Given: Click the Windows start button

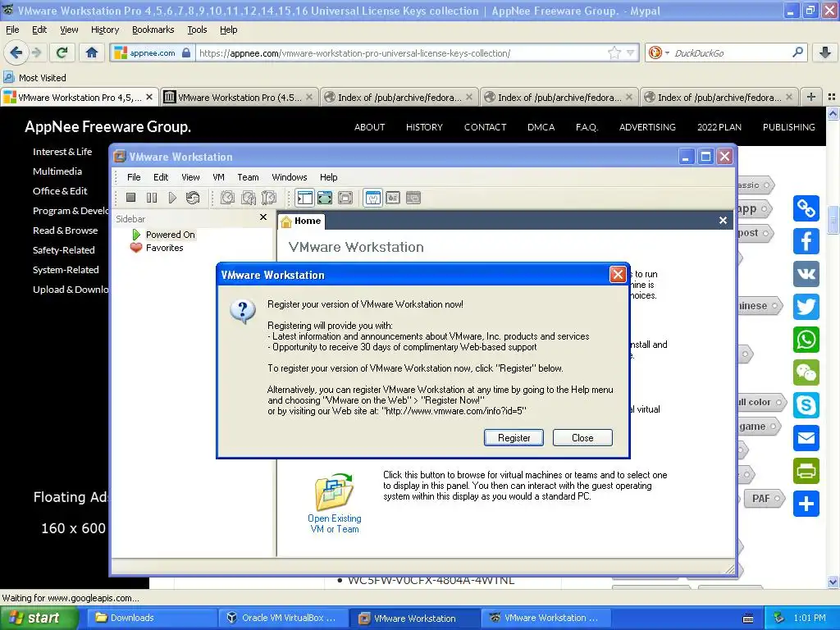Looking at the screenshot, I should click(39, 618).
